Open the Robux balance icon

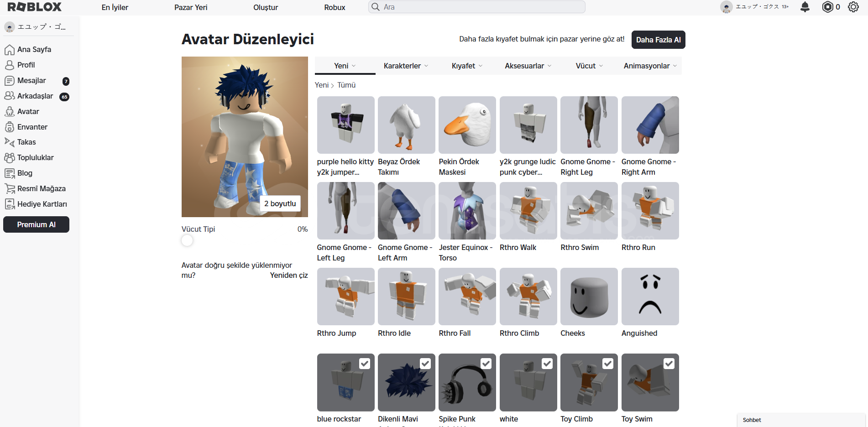click(827, 7)
